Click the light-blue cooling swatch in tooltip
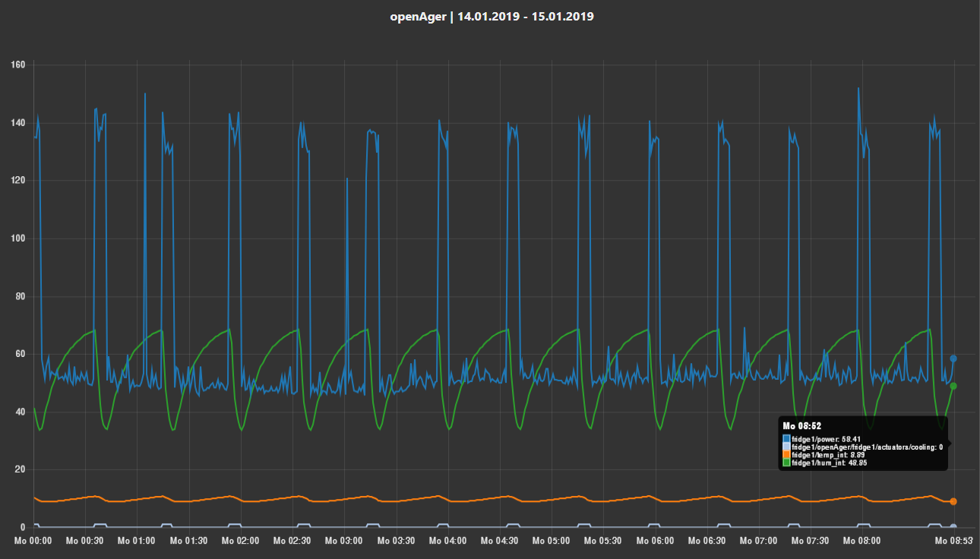This screenshot has height=559, width=980. coord(787,447)
